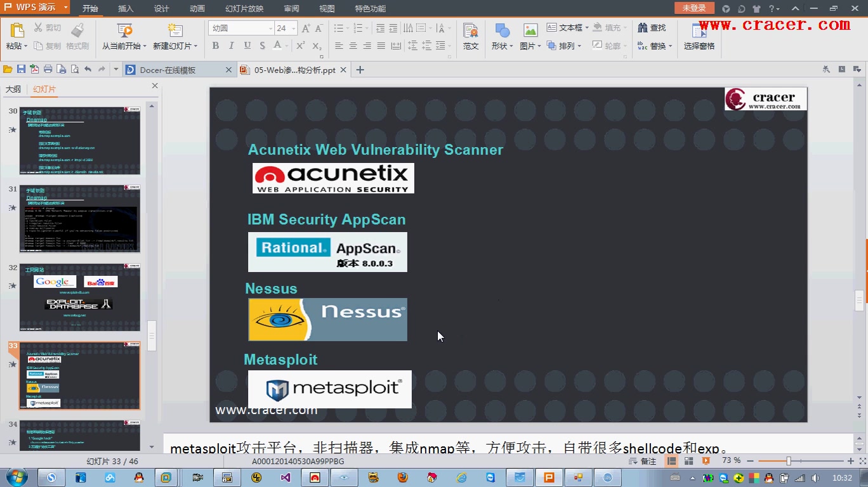Image resolution: width=868 pixels, height=487 pixels.
Task: Toggle bold formatting
Action: [216, 46]
